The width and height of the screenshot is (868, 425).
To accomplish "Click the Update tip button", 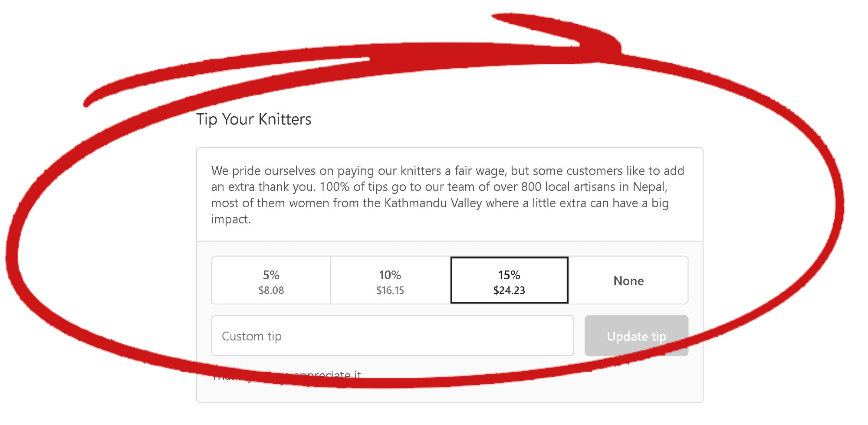I will click(x=636, y=336).
